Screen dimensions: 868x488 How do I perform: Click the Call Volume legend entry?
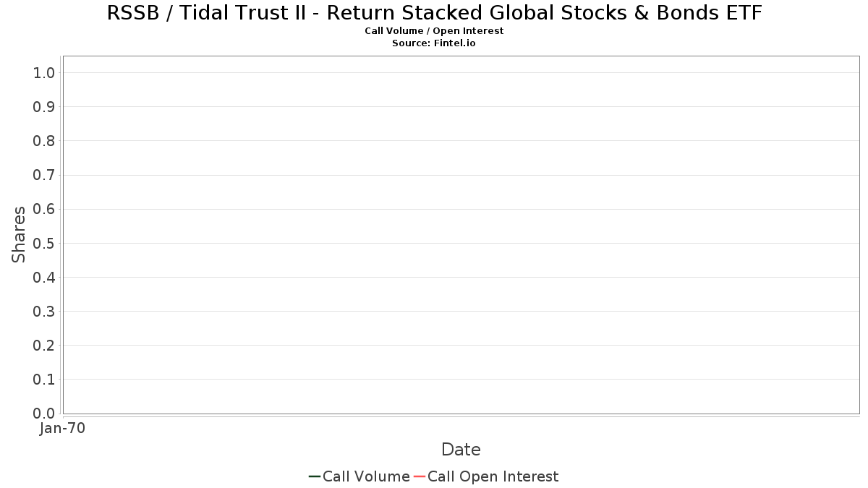(x=359, y=476)
